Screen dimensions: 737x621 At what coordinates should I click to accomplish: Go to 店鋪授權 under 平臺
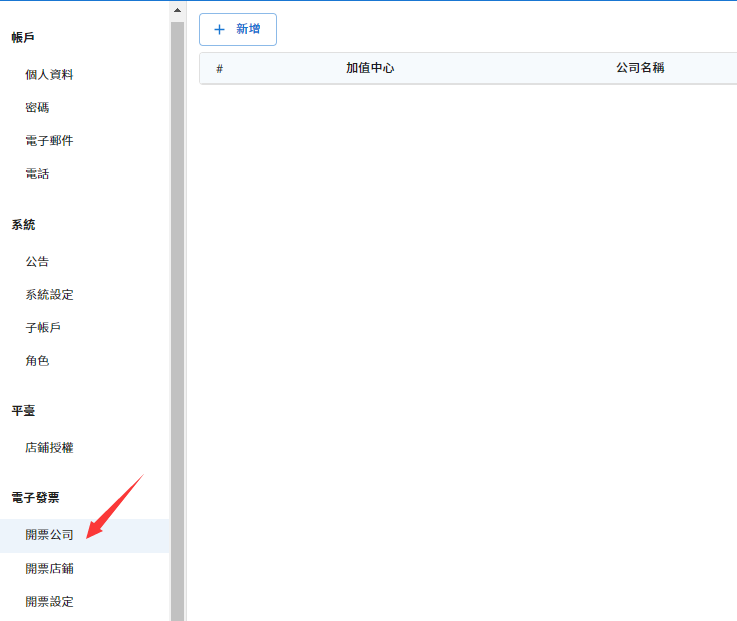(49, 448)
